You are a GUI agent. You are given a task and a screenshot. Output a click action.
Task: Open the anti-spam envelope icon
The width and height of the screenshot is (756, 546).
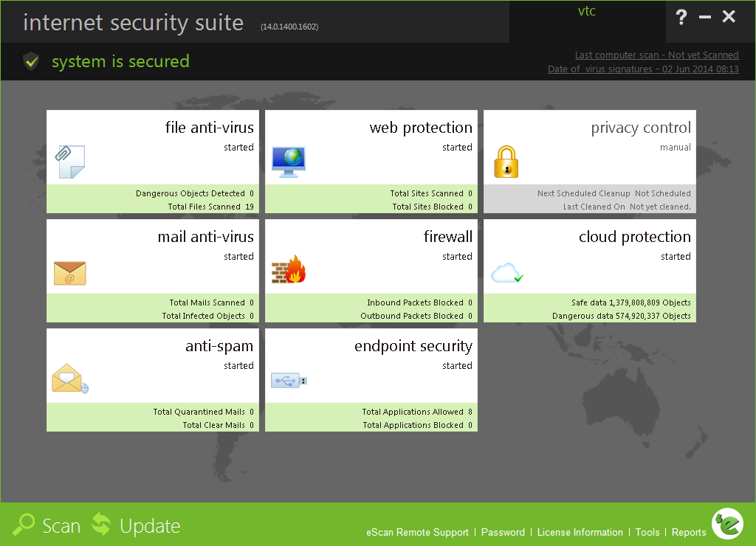69,379
